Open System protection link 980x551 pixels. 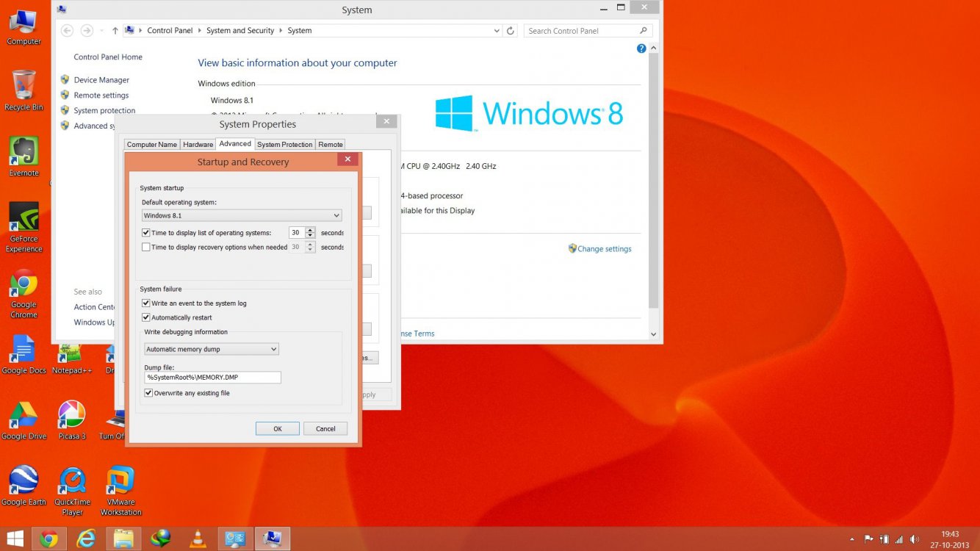[104, 111]
